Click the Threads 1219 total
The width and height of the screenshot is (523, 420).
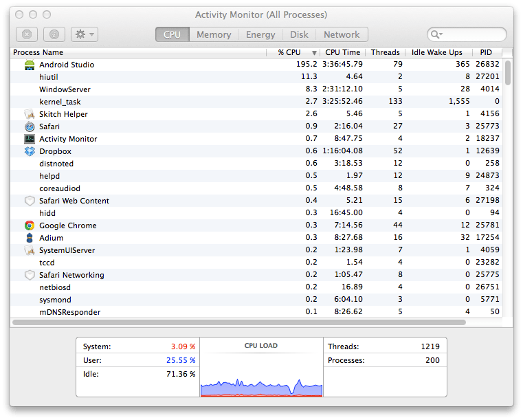click(430, 346)
